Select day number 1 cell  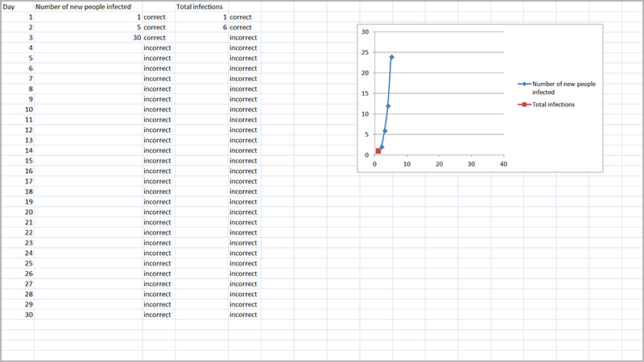coord(18,17)
